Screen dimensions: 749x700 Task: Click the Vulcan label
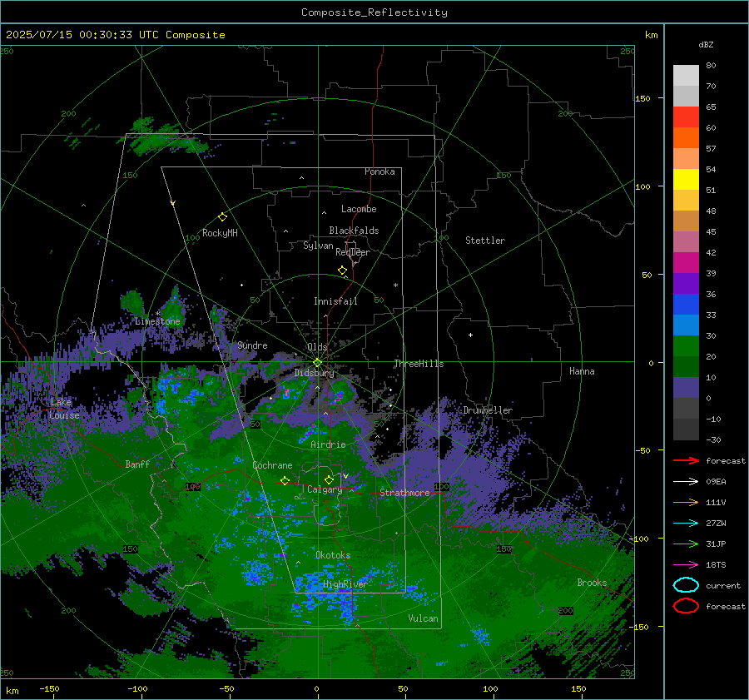[x=423, y=618]
